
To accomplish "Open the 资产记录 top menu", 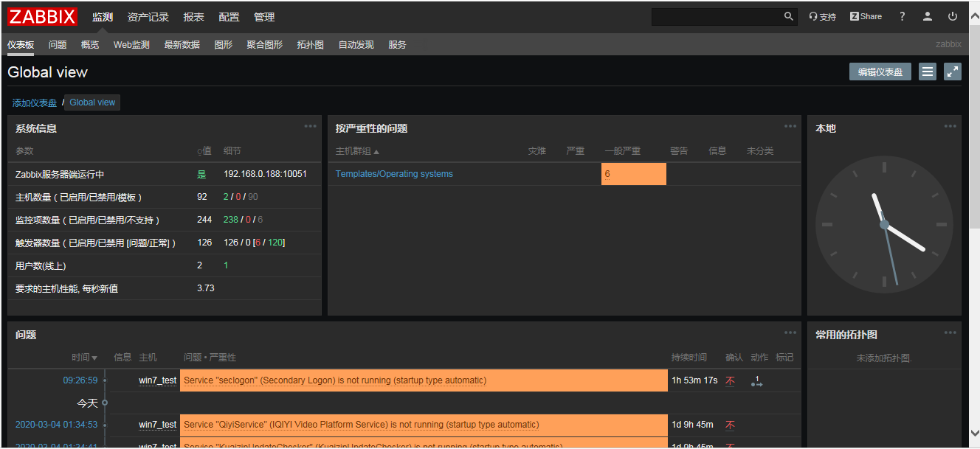I will pos(148,17).
